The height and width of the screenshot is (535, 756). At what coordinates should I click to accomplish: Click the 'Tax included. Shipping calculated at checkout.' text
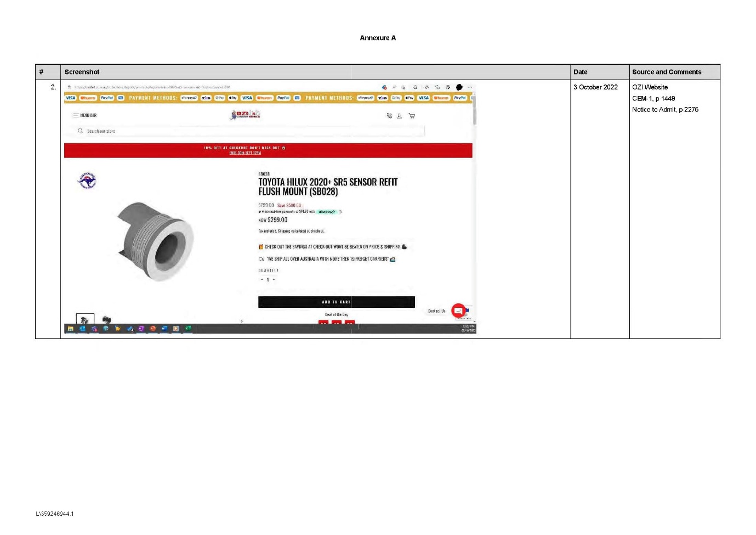tap(291, 231)
